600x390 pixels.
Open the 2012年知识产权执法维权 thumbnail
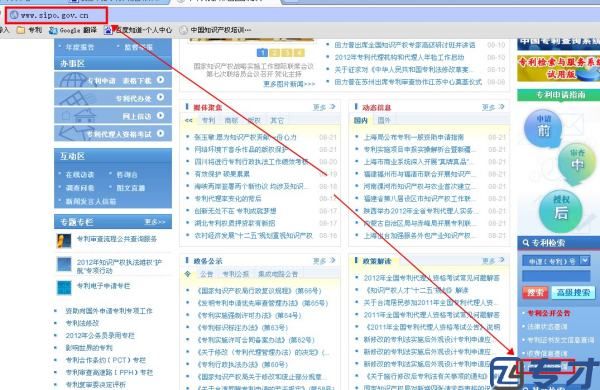(64, 264)
